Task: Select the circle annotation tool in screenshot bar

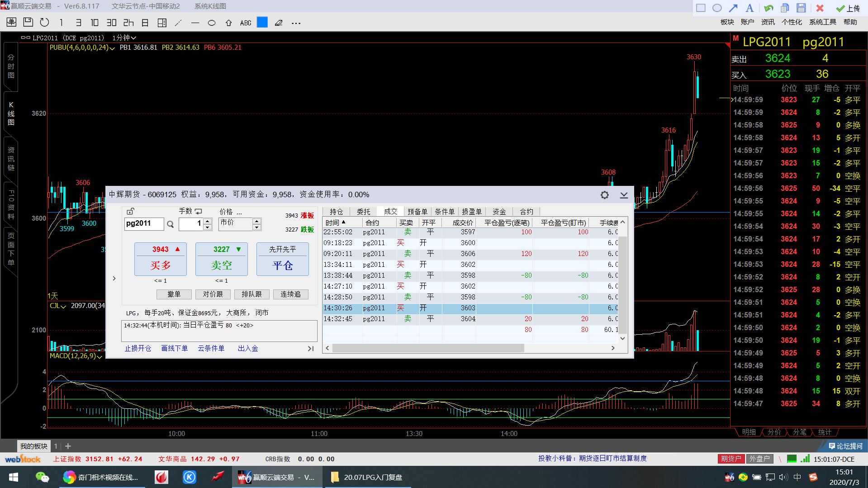Action: tap(717, 8)
